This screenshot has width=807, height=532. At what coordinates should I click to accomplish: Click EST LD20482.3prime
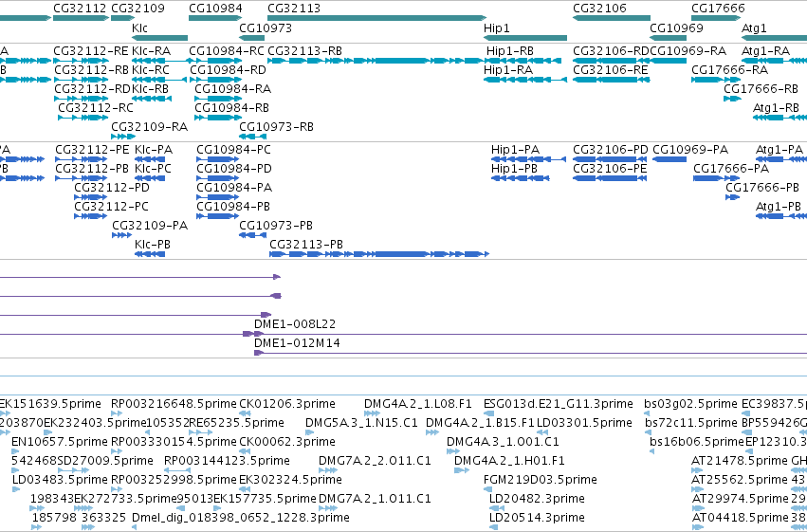point(537,499)
